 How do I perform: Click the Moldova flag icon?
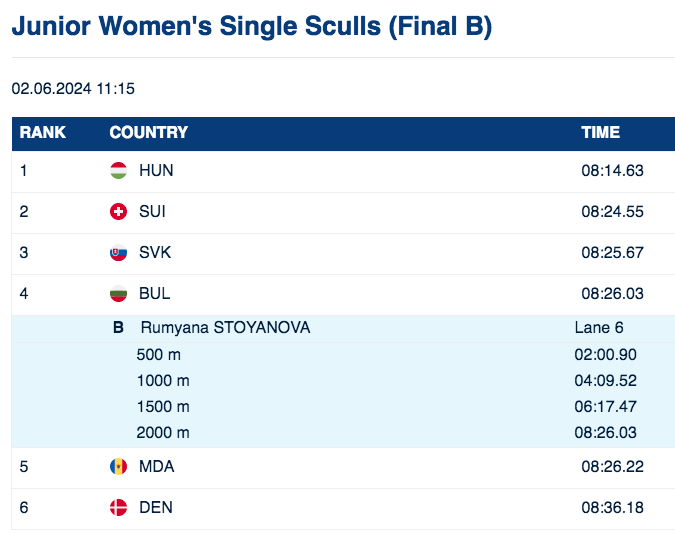tap(118, 467)
